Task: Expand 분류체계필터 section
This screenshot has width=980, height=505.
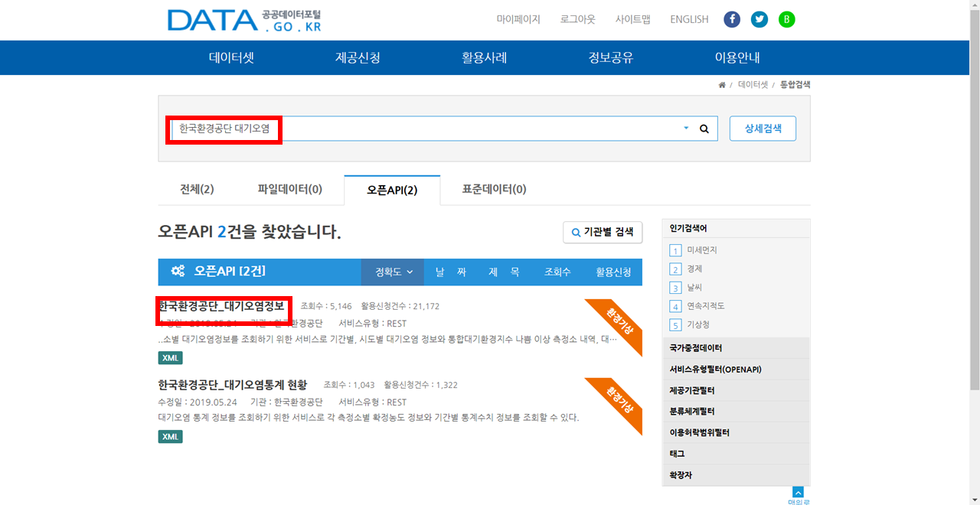Action: pyautogui.click(x=735, y=412)
